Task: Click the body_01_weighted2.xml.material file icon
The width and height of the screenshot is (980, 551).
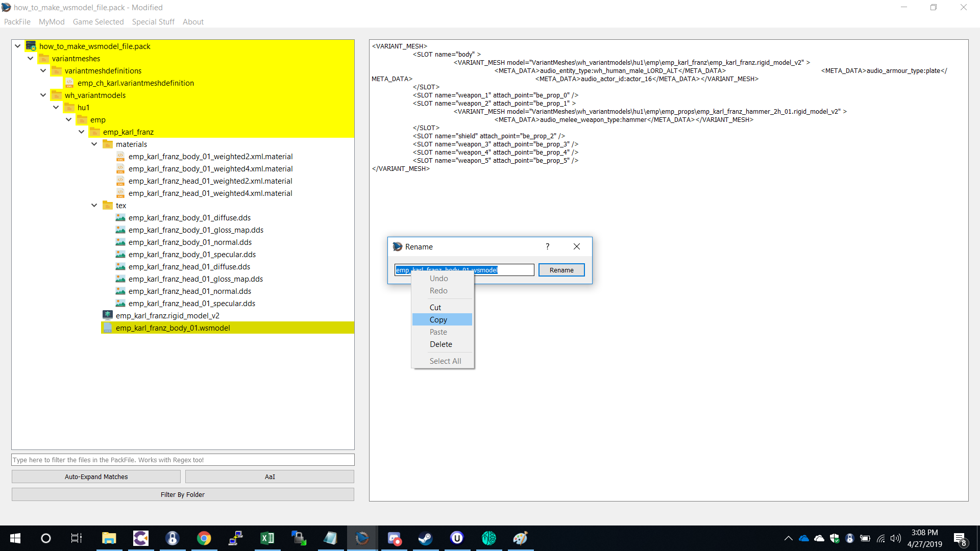Action: coord(120,156)
